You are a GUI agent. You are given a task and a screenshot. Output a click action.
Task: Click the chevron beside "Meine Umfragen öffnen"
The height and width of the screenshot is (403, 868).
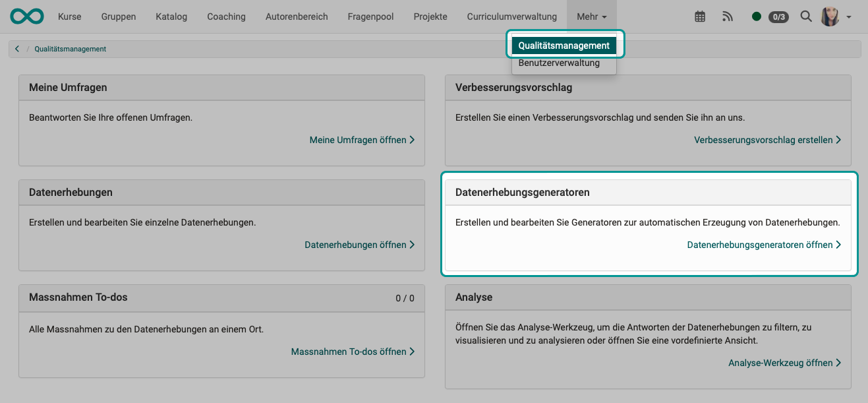[x=412, y=140]
